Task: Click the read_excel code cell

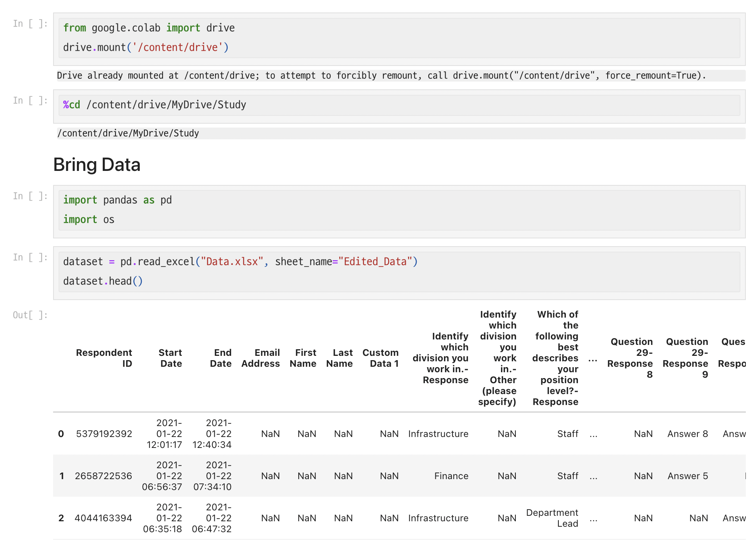Action: [398, 272]
